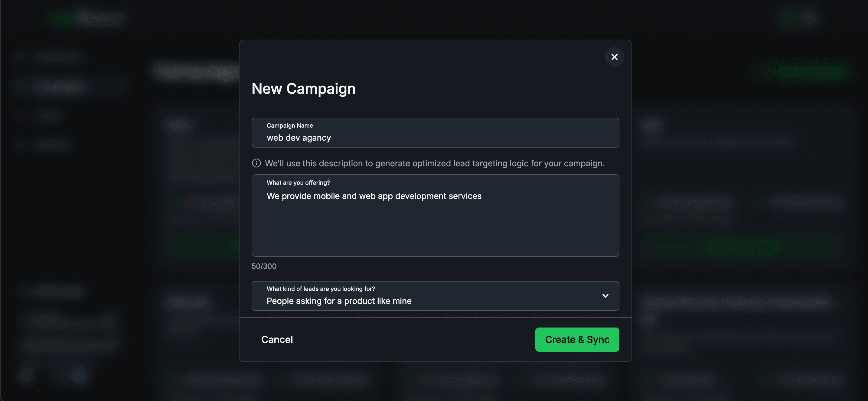Expand the lead type dropdown chevron
The image size is (868, 401).
click(605, 296)
